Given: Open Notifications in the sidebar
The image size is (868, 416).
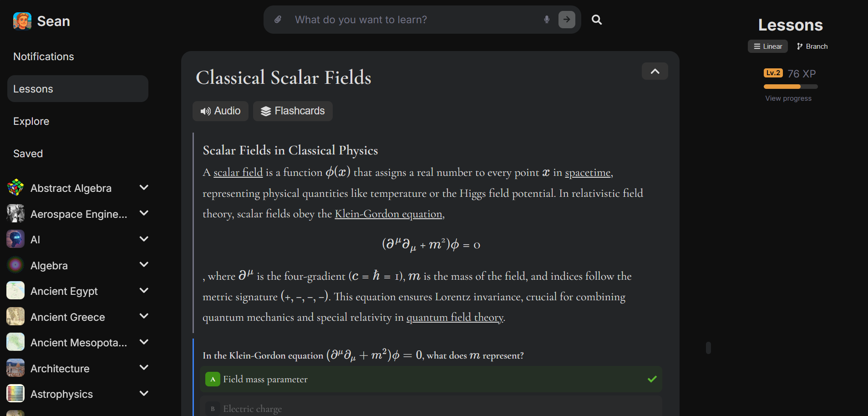Looking at the screenshot, I should click(44, 56).
